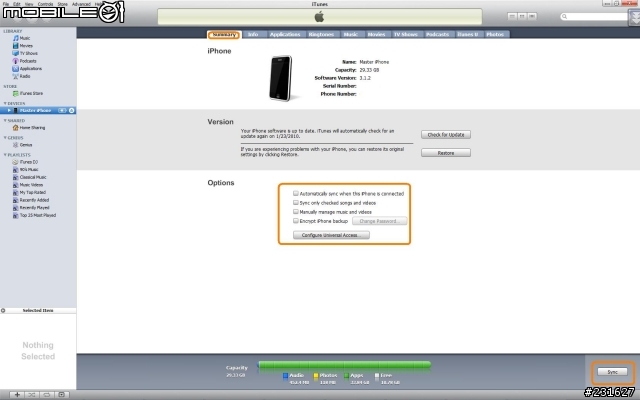Switch to the Music tab

(351, 35)
